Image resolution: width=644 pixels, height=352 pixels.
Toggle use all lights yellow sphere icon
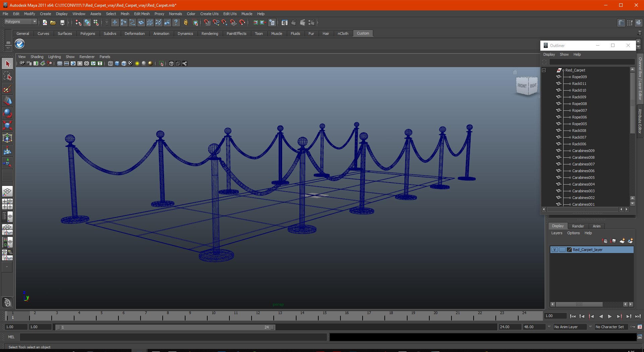pyautogui.click(x=137, y=63)
